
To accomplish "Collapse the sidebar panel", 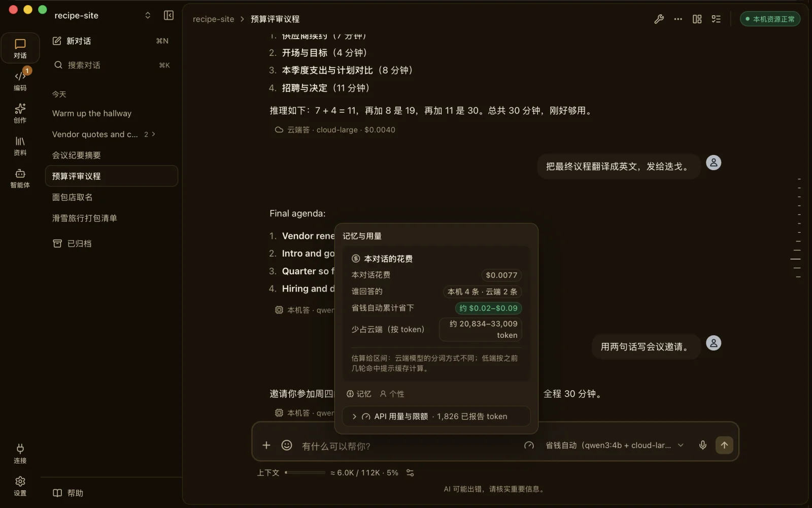I will tap(168, 15).
